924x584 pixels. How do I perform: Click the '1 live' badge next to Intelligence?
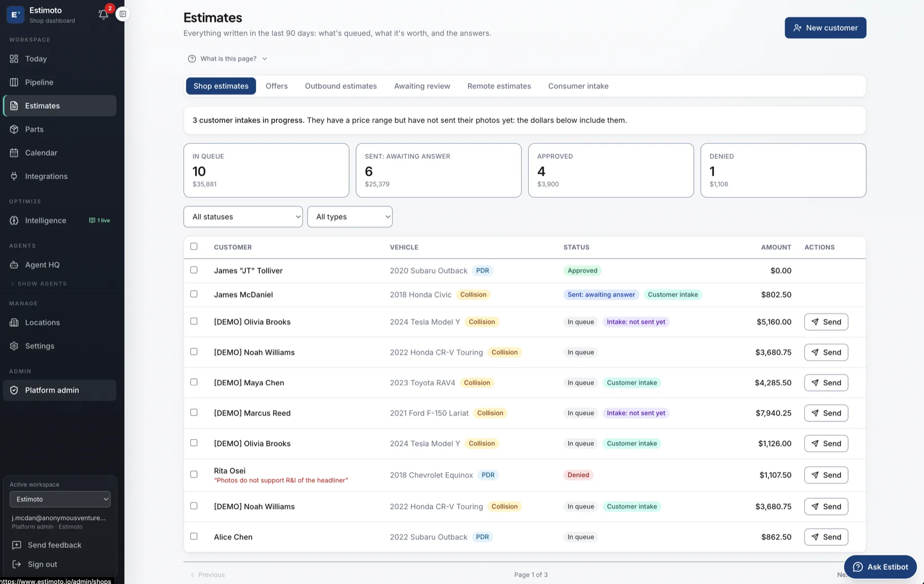[x=100, y=220]
